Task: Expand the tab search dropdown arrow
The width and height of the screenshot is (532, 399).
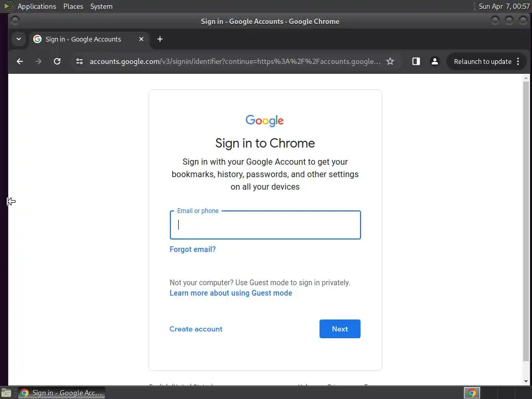Action: tap(19, 39)
